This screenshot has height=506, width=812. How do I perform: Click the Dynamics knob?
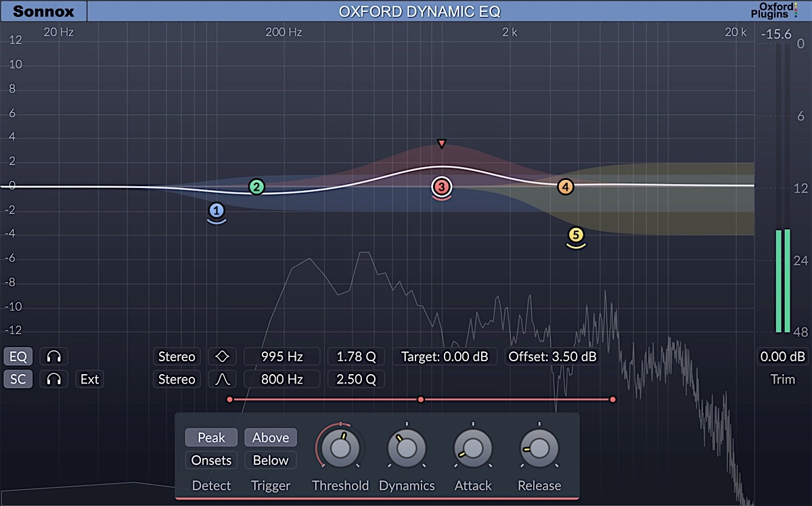pos(407,448)
